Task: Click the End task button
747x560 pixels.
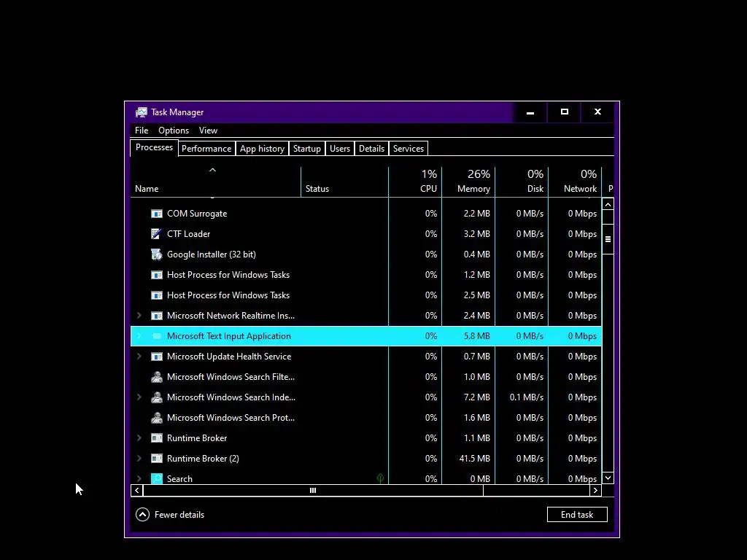Action: [x=577, y=514]
